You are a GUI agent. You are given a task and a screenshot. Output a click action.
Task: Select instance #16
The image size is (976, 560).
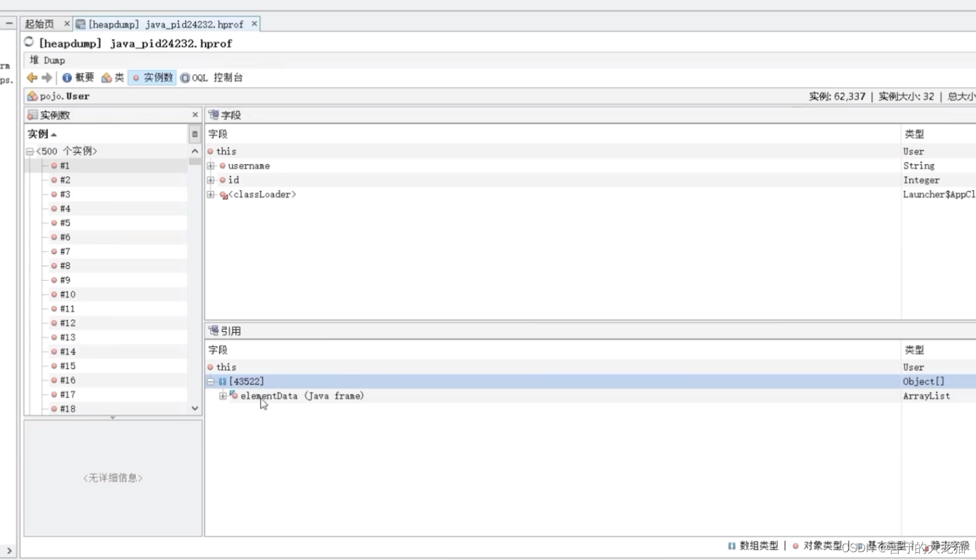106,380
